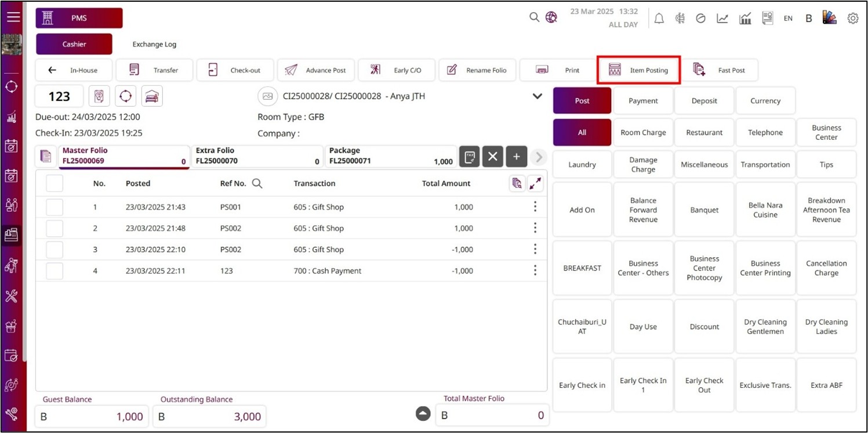Select the Payment tab
Image resolution: width=868 pixels, height=433 pixels.
point(643,101)
